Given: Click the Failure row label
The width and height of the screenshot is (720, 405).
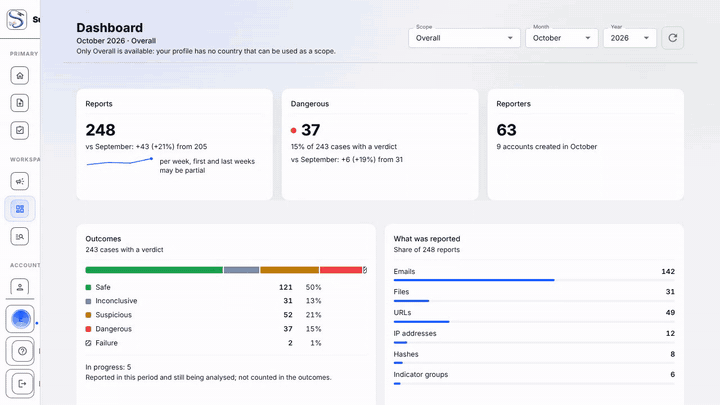Looking at the screenshot, I should pos(107,343).
